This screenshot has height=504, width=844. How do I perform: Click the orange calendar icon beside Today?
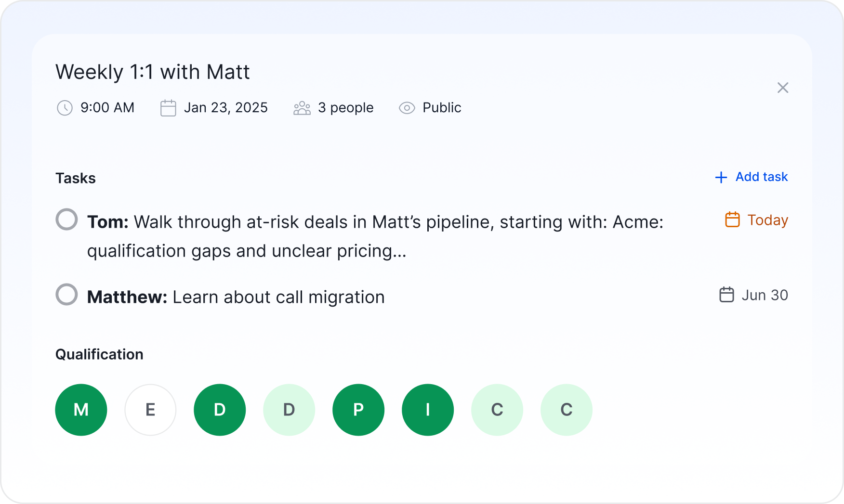click(732, 220)
